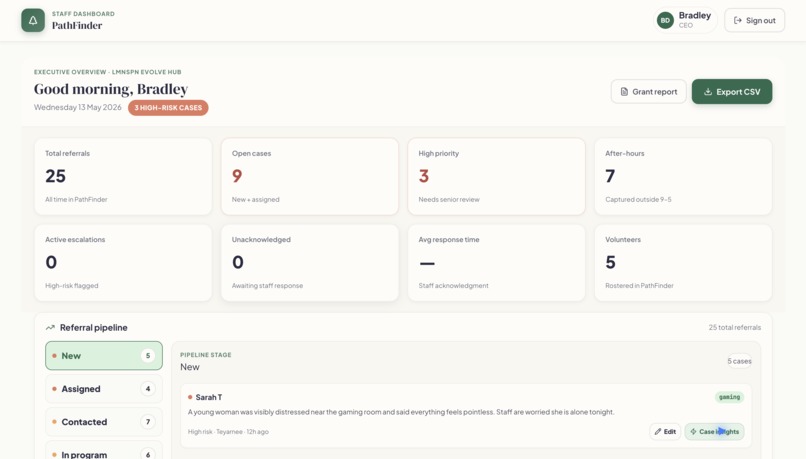Click the pencil icon on Edit
The width and height of the screenshot is (806, 459).
tap(658, 432)
